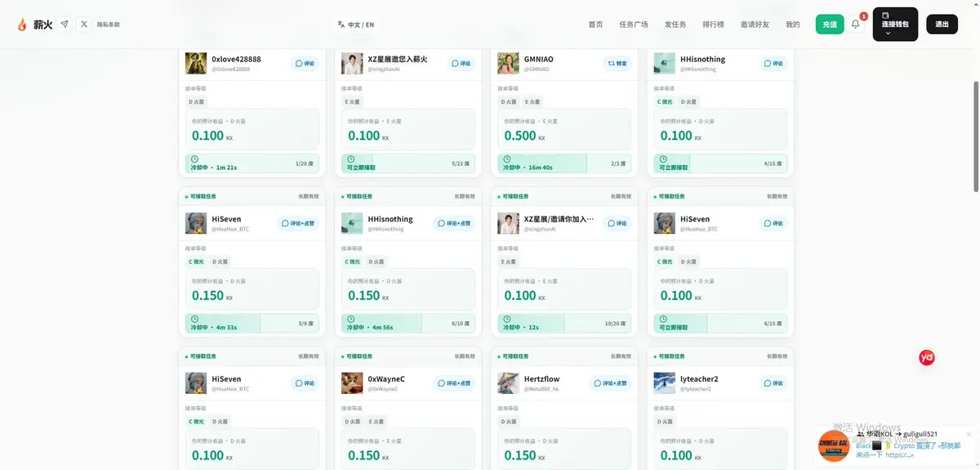The width and height of the screenshot is (980, 470).
Task: Click the 退出 logout button
Action: click(942, 25)
